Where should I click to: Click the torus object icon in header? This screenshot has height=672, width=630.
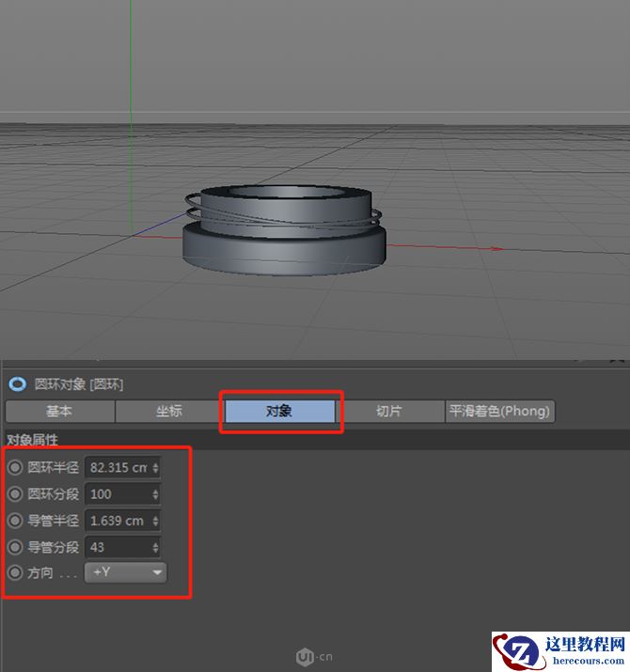point(18,384)
